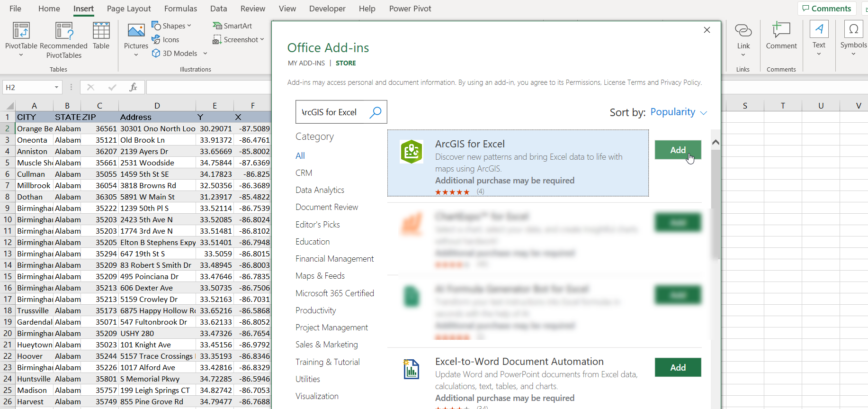Confirm formula bar entry with checkmark icon

(x=112, y=87)
